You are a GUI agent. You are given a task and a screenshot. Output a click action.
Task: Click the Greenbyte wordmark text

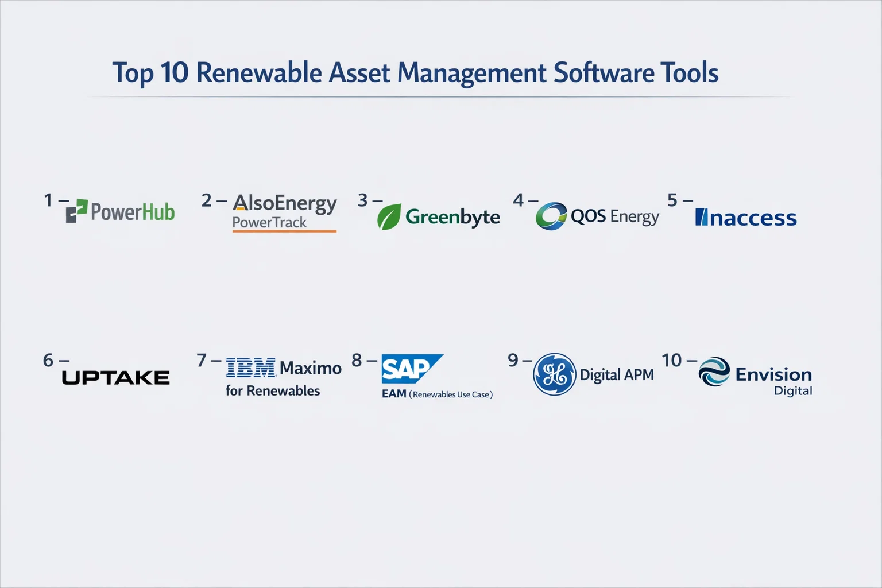point(452,217)
